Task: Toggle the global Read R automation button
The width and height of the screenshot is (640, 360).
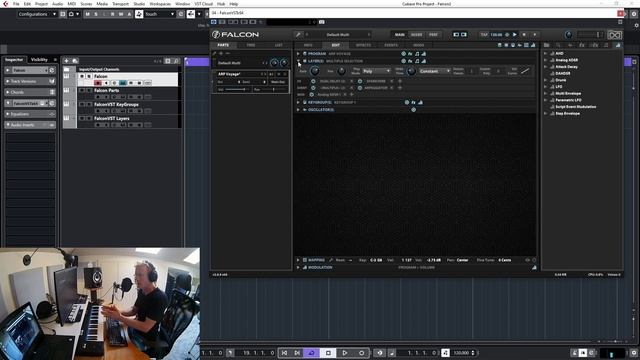Action: click(113, 14)
